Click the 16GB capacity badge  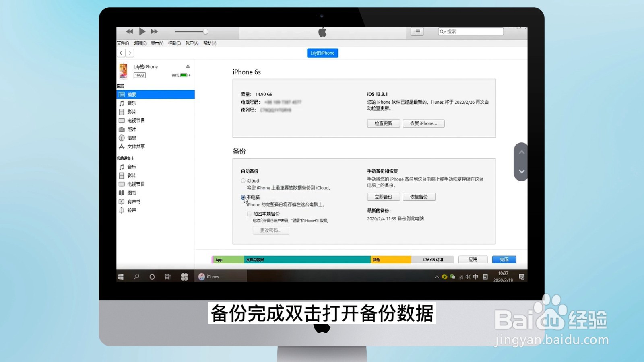[139, 75]
